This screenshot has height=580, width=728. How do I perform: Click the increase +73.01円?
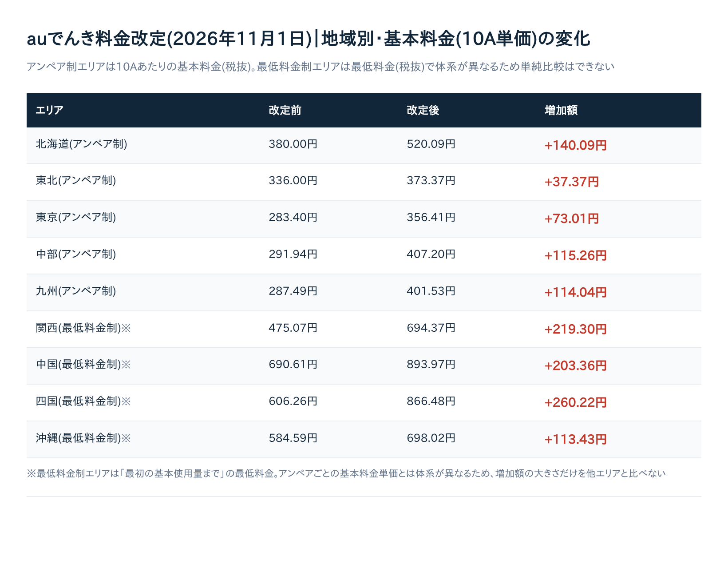(572, 218)
